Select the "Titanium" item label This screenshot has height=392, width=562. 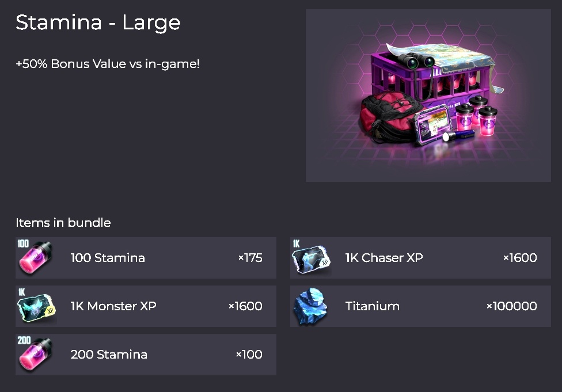point(373,306)
